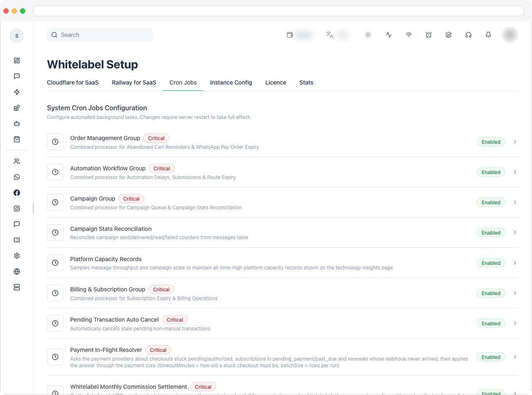Viewport: 532px width, 395px height.
Task: Click the Enabled badge beside the Campaign Group title
Action: pos(491,202)
